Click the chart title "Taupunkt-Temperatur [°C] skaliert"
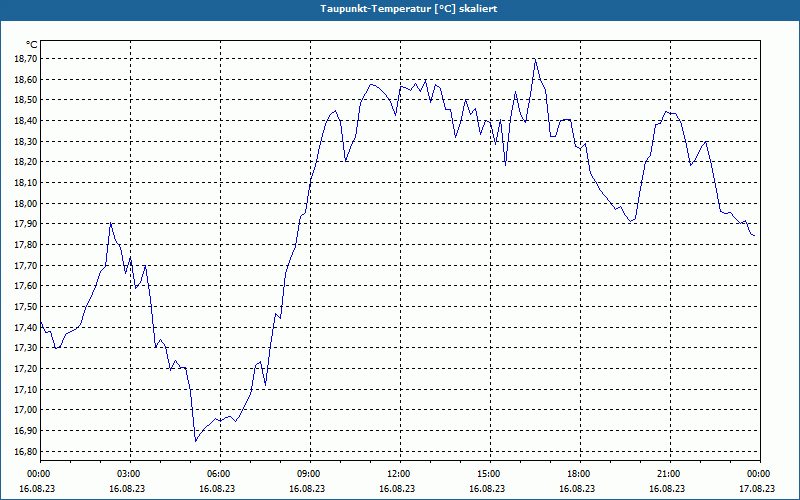Viewport: 800px width, 500px height. pos(408,9)
